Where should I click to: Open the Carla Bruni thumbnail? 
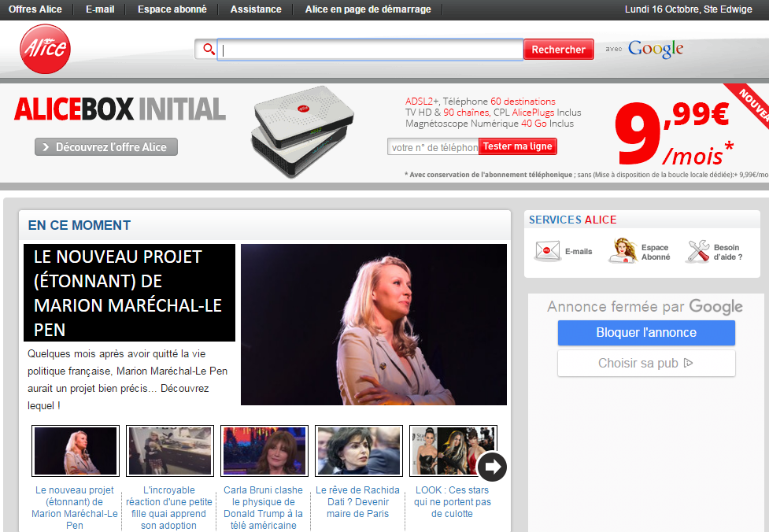tap(264, 451)
